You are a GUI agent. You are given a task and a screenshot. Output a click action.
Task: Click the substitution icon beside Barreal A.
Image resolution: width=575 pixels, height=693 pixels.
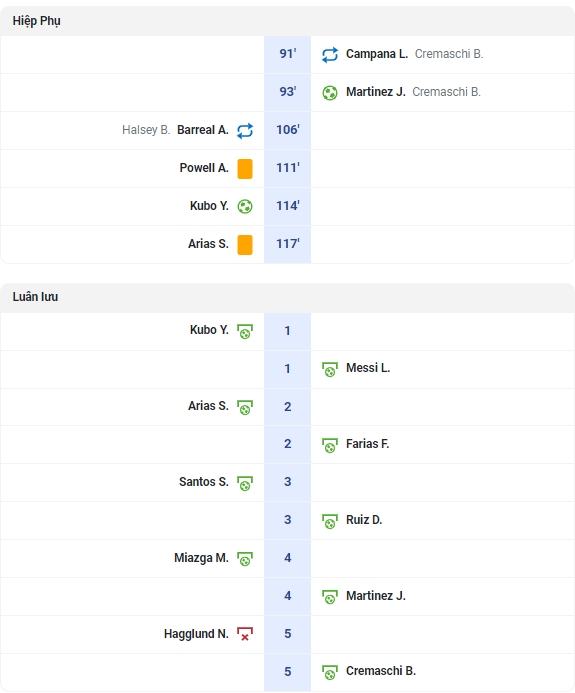click(245, 131)
